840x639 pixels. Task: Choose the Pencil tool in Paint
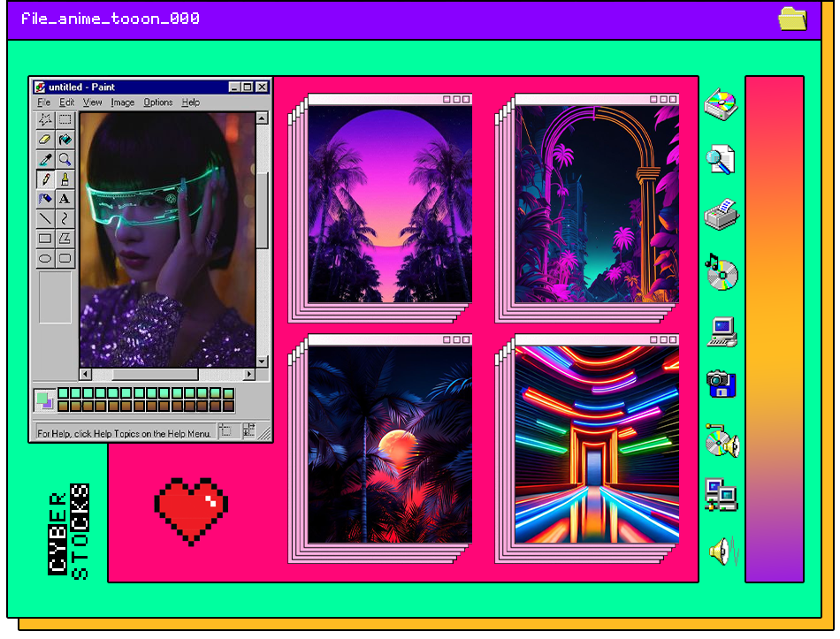pyautogui.click(x=45, y=179)
